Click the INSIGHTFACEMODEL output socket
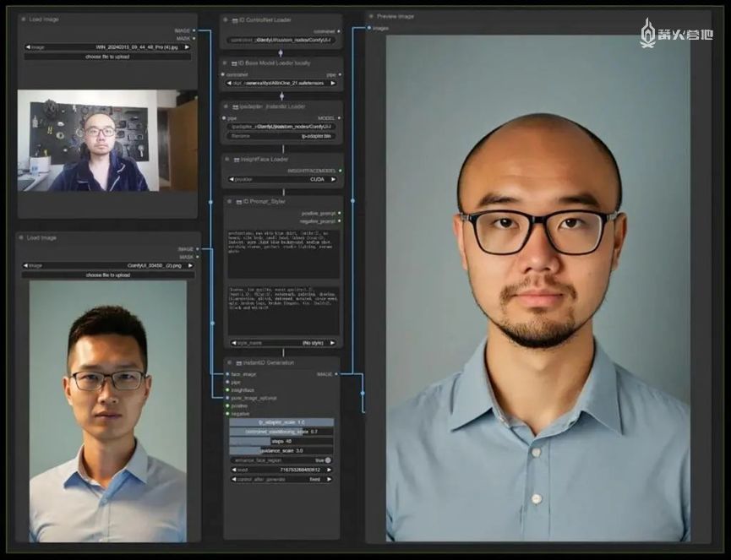This screenshot has width=731, height=560. (338, 170)
